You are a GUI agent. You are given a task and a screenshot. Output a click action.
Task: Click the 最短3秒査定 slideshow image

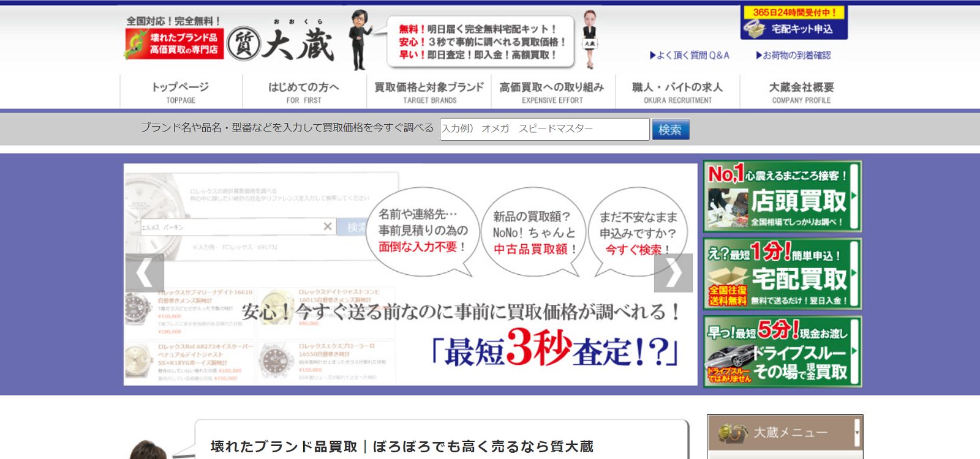(x=410, y=274)
